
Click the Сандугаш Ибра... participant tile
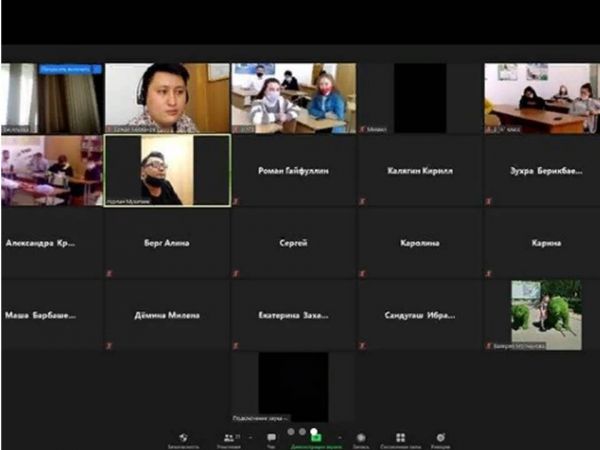pos(420,315)
